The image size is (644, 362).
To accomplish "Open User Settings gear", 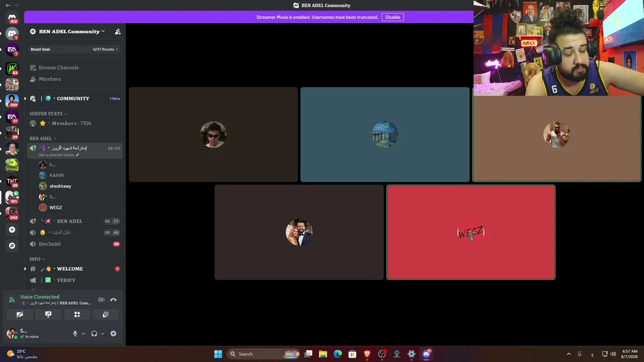I will (x=113, y=333).
